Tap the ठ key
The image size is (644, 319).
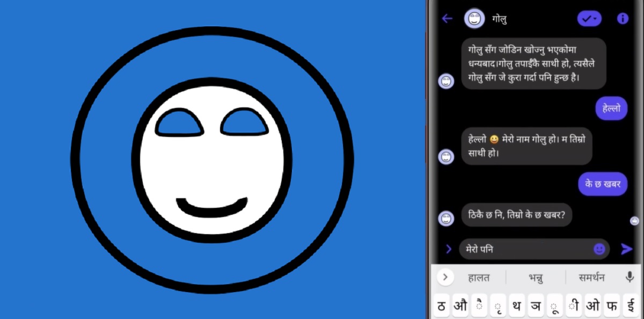click(441, 306)
